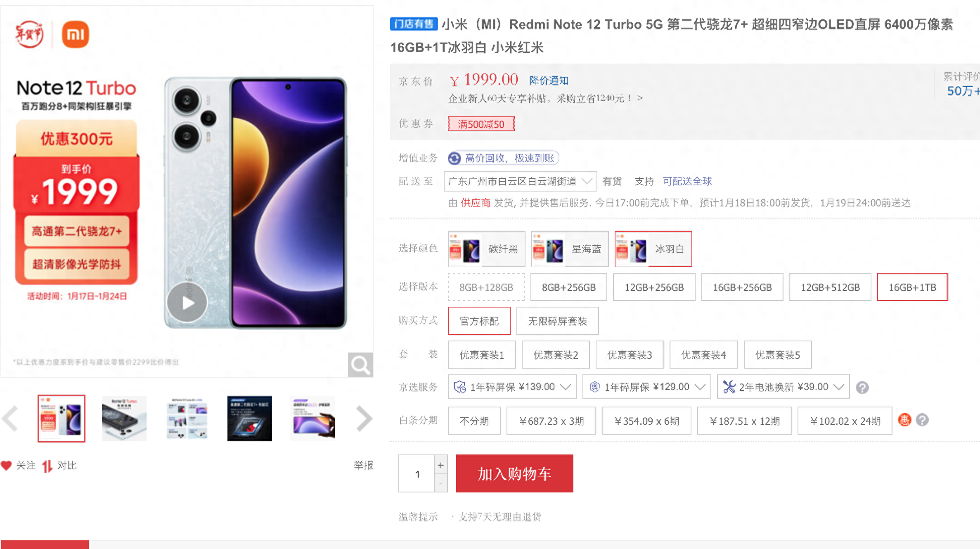
Task: Show previous gallery thumbnails arrow
Action: (x=10, y=419)
